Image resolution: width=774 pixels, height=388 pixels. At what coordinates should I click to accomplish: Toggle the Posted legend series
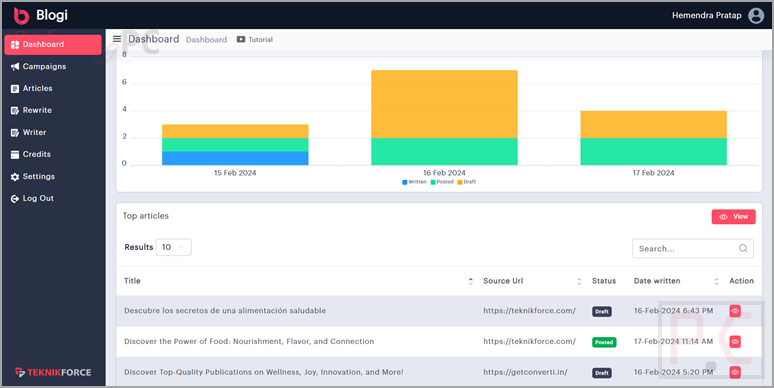click(442, 182)
